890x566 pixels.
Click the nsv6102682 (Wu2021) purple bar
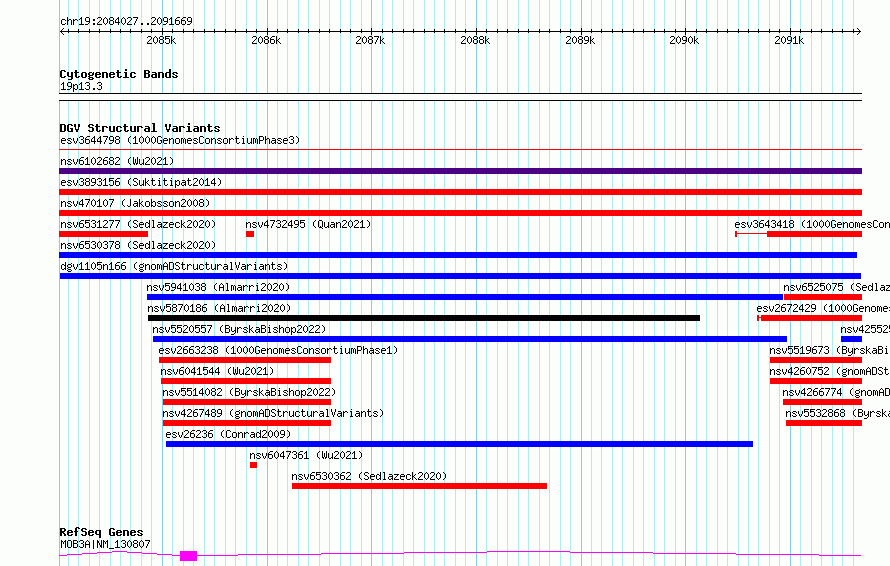coord(460,171)
